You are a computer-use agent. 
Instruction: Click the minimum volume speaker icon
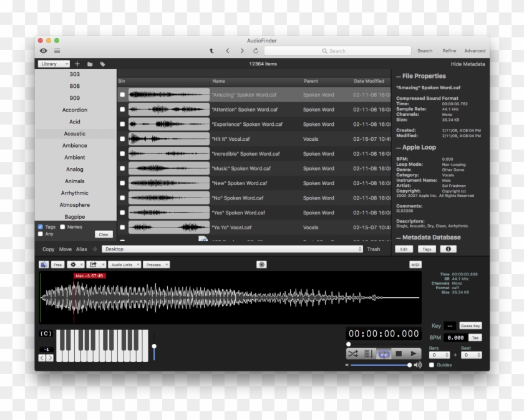(x=347, y=365)
